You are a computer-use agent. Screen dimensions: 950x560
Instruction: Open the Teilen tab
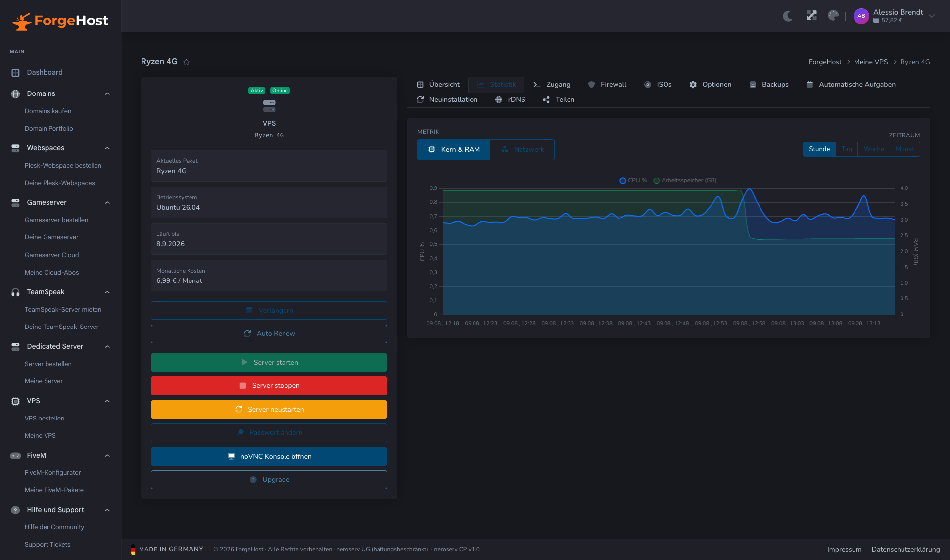coord(559,100)
